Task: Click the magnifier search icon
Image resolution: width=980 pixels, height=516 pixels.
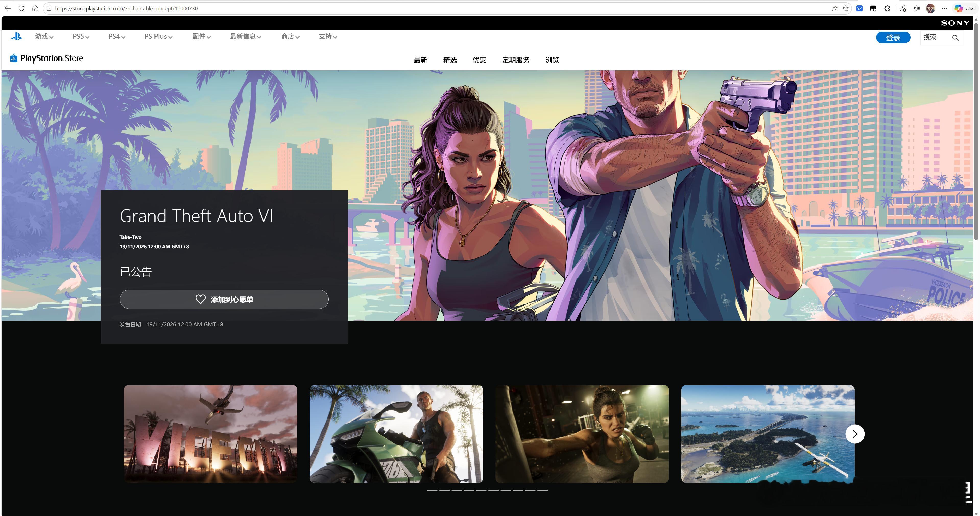Action: [x=955, y=38]
